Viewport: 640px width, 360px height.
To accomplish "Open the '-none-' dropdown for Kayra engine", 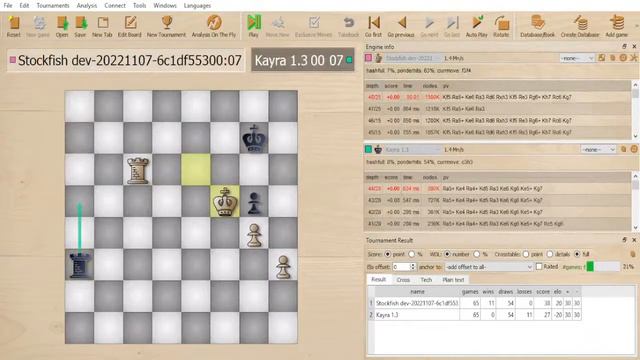I will point(598,150).
